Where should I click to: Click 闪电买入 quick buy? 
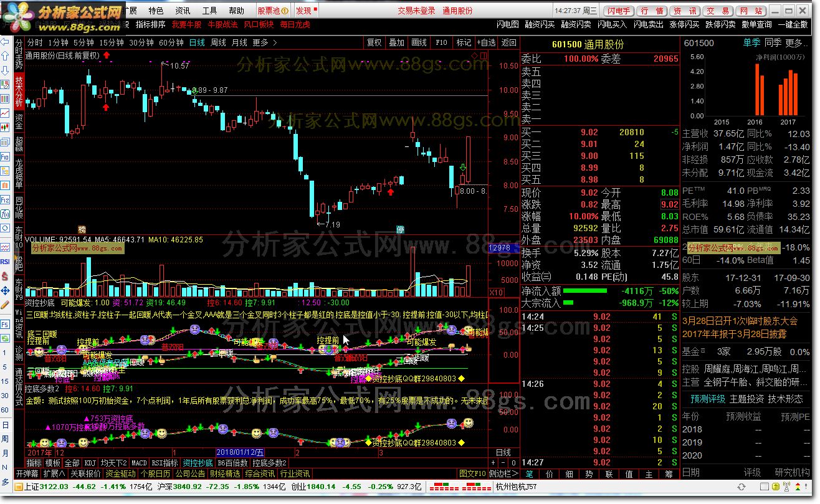[612, 24]
